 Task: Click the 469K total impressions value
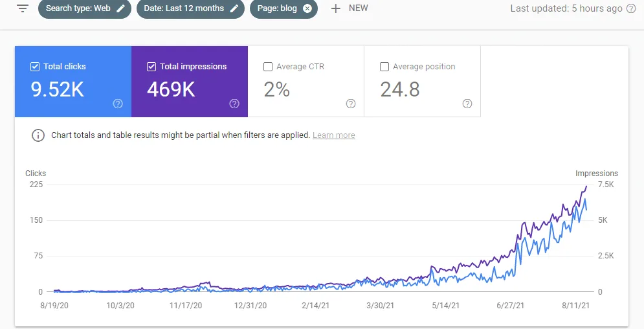(171, 89)
